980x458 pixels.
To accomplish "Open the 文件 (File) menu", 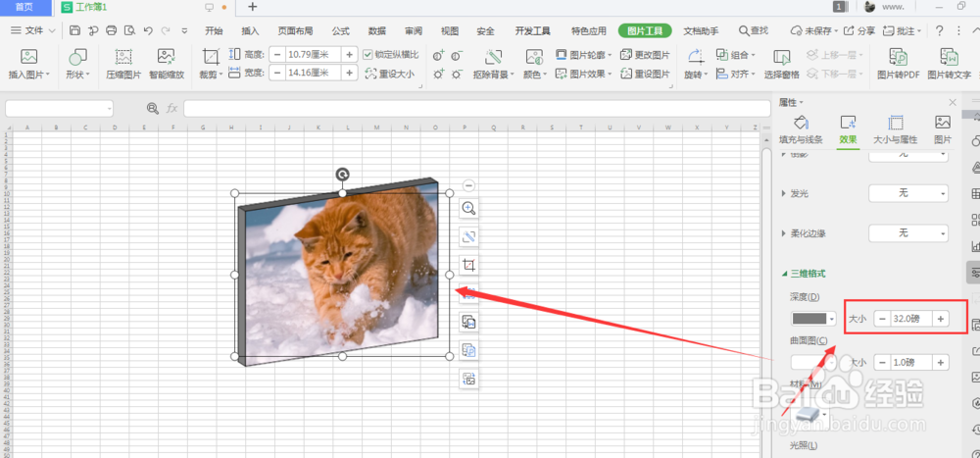I will pyautogui.click(x=33, y=30).
